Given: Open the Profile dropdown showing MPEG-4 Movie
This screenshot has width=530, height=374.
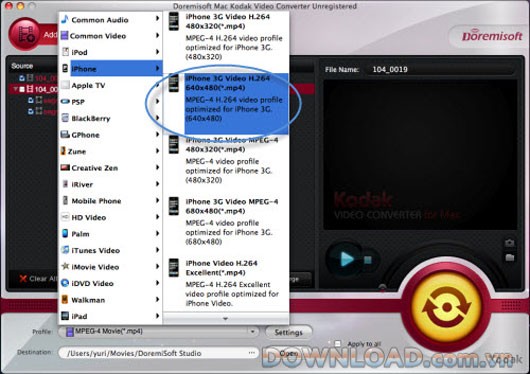Looking at the screenshot, I should (x=159, y=331).
